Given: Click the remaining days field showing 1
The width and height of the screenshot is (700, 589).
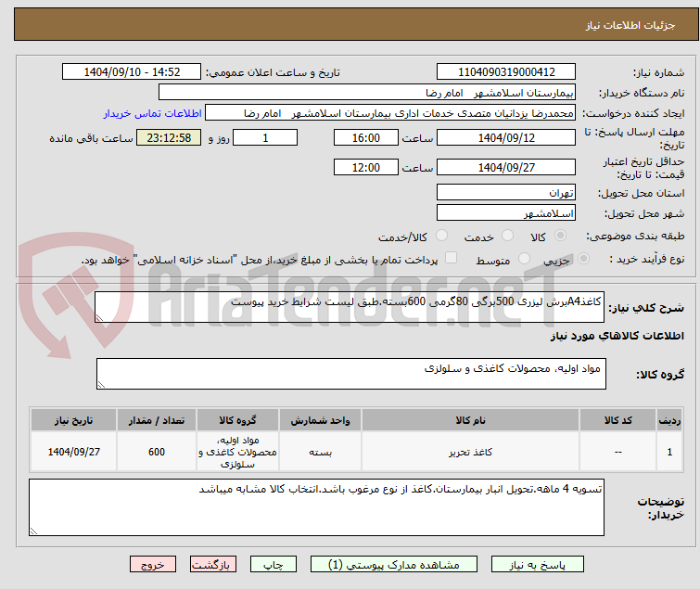Looking at the screenshot, I should (265, 137).
